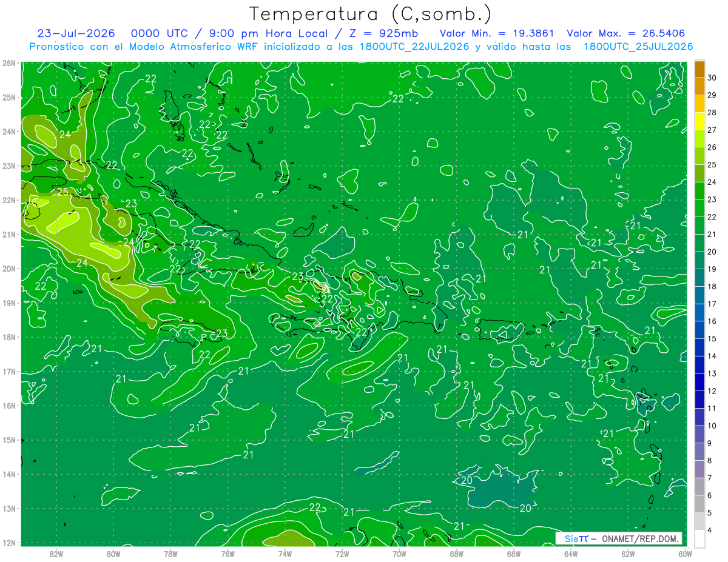Image resolution: width=728 pixels, height=562 pixels.
Task: Click the "82W" longitude axis label
Action: click(x=56, y=554)
